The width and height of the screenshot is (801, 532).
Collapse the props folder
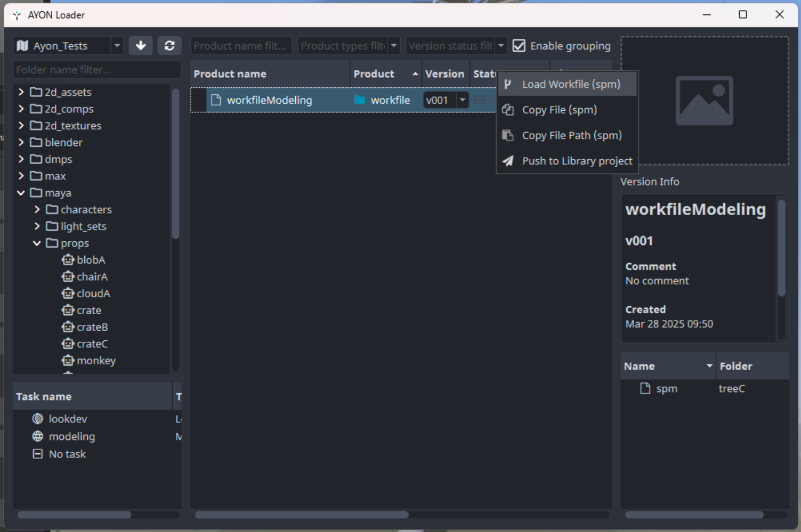(x=37, y=243)
